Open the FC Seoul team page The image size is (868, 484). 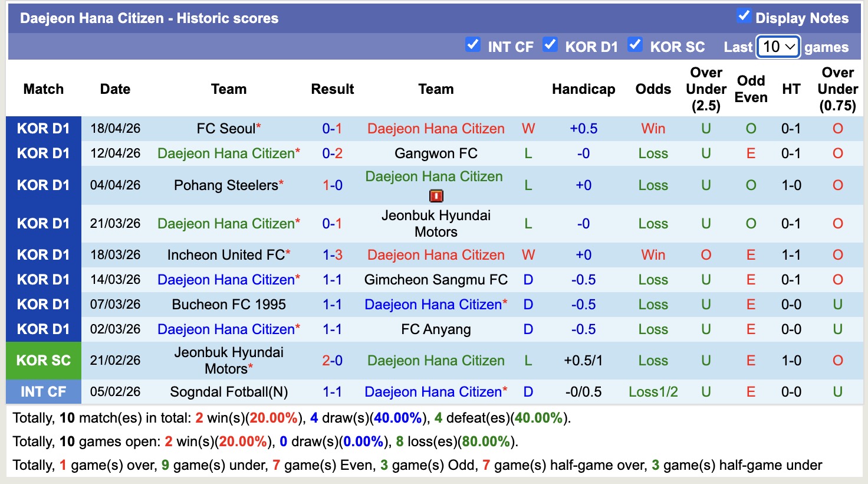point(225,128)
